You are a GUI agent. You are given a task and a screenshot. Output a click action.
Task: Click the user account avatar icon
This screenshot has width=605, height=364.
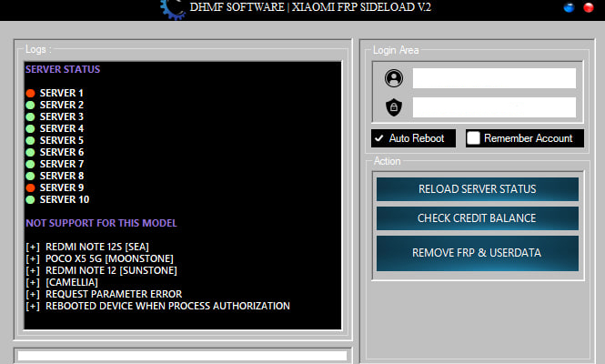394,78
